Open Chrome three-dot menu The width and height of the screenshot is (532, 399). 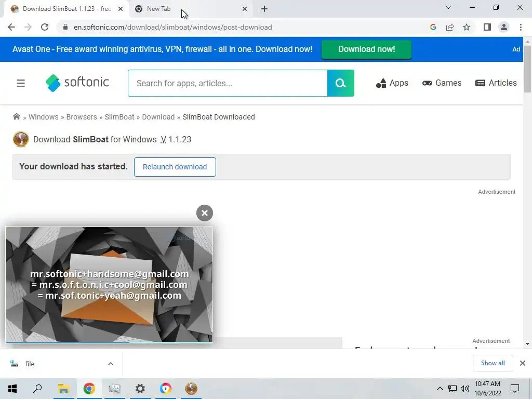click(521, 27)
